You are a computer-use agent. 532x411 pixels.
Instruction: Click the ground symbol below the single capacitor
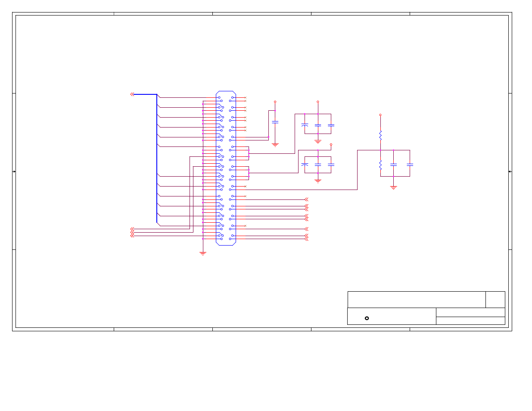(x=275, y=145)
